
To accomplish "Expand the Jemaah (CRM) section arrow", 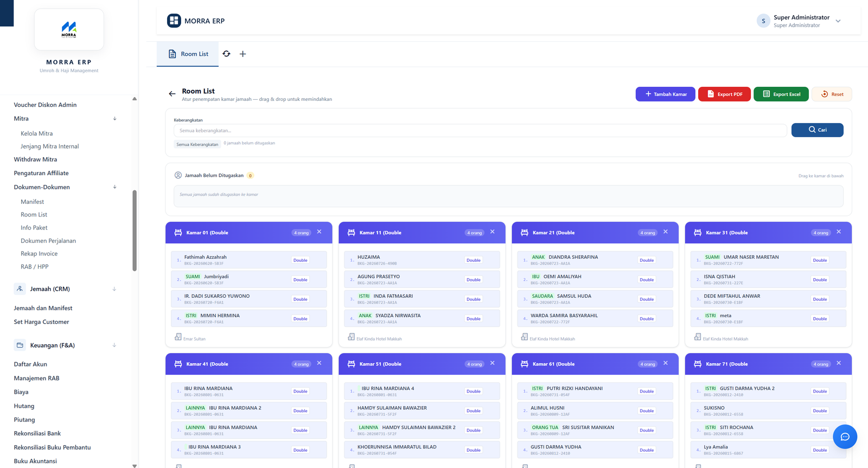I will click(114, 289).
